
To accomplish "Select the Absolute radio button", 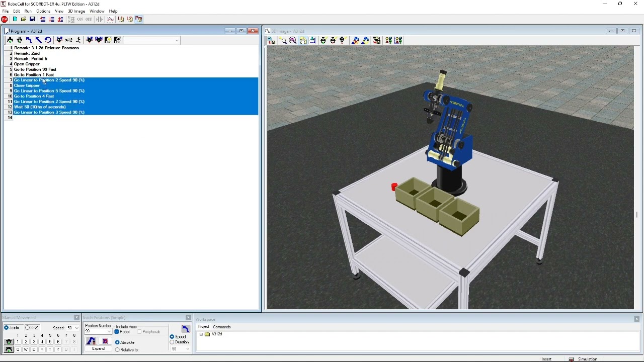I will (117, 342).
